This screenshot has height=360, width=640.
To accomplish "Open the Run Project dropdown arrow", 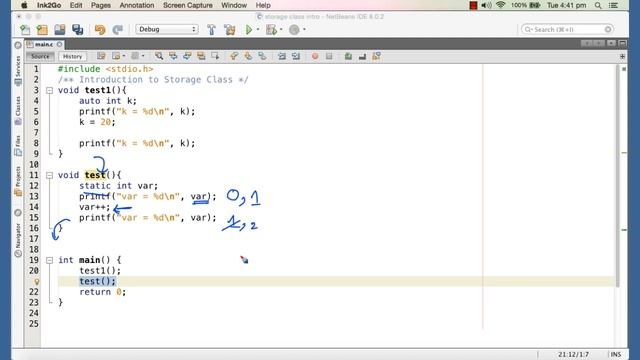I will click(x=258, y=29).
